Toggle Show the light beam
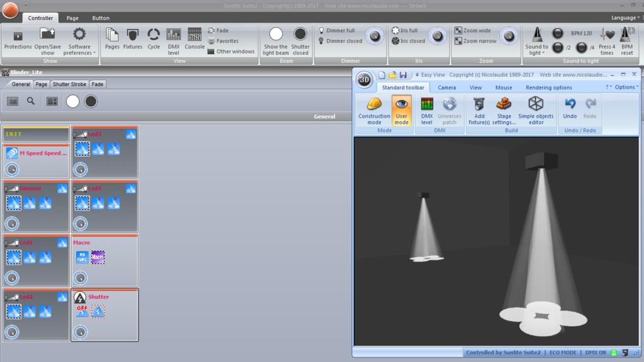This screenshot has height=362, width=644. [x=275, y=41]
